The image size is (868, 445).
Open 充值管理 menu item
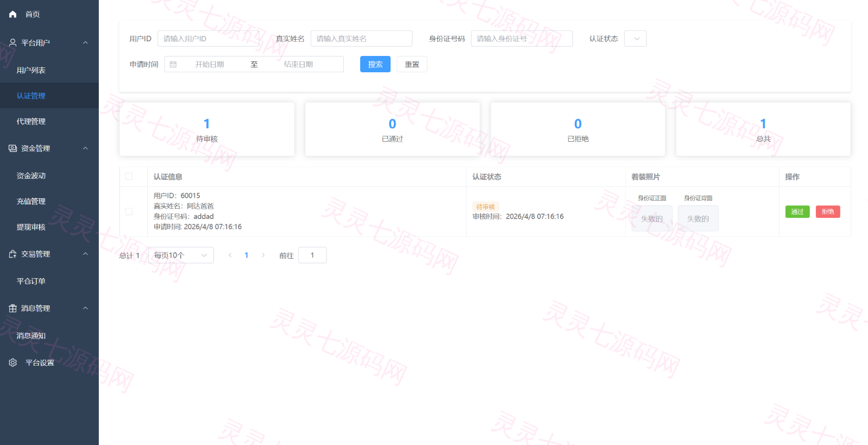(49, 201)
